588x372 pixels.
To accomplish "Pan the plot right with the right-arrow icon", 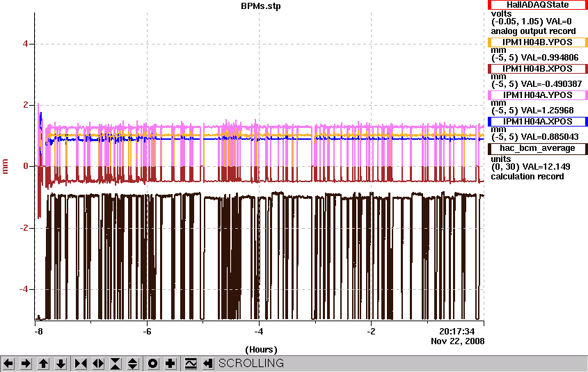I will [x=26, y=364].
